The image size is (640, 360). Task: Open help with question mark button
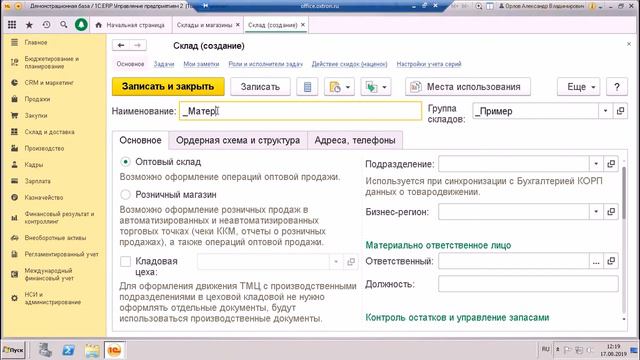coord(617,87)
